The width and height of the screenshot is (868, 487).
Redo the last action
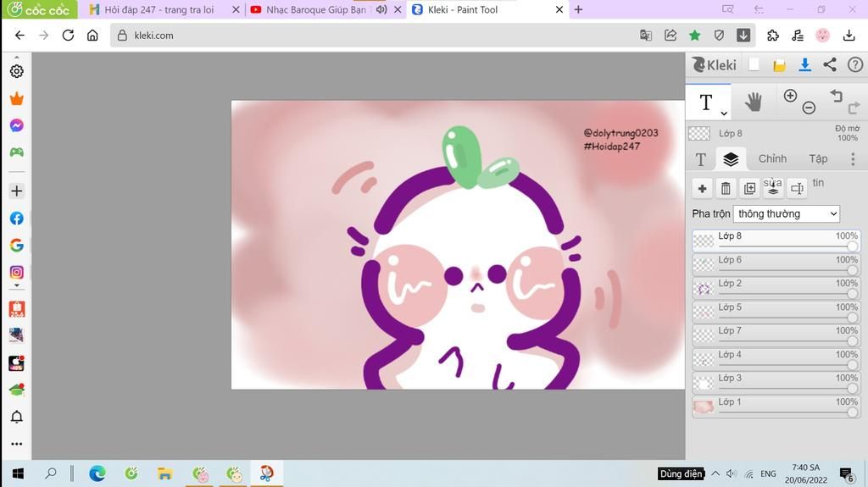click(x=854, y=108)
